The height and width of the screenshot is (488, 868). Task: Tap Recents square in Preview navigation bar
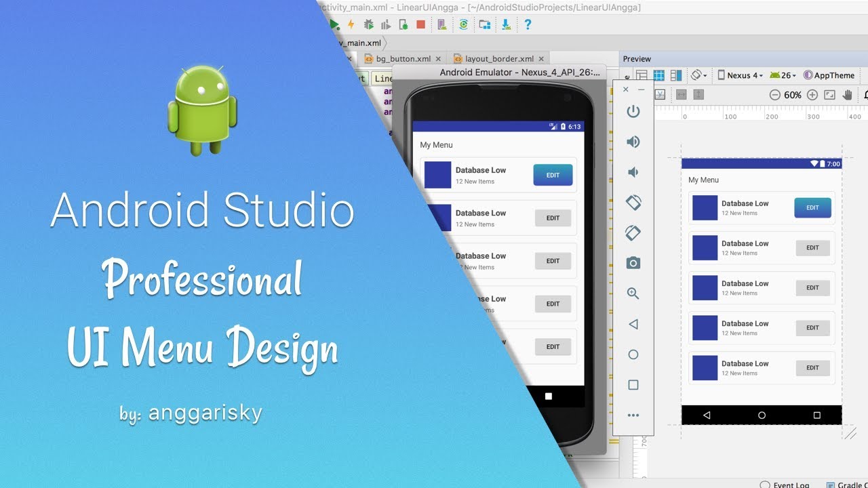pyautogui.click(x=816, y=415)
